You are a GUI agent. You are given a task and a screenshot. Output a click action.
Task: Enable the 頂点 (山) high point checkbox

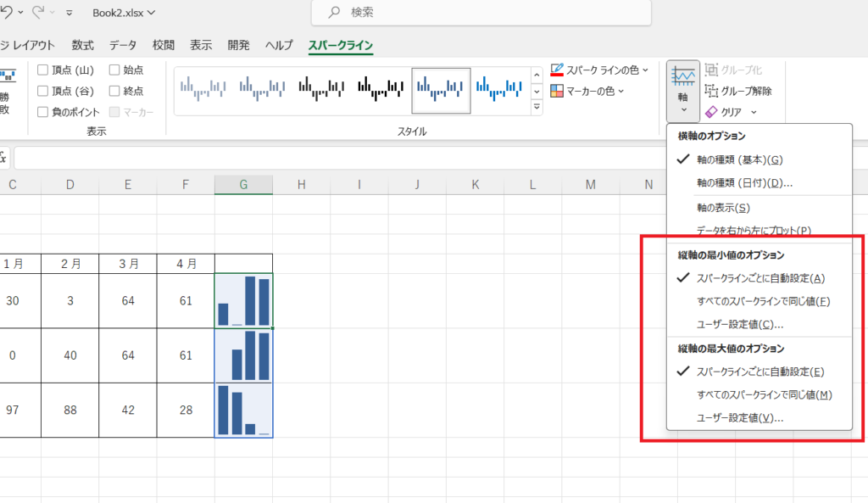pos(43,70)
